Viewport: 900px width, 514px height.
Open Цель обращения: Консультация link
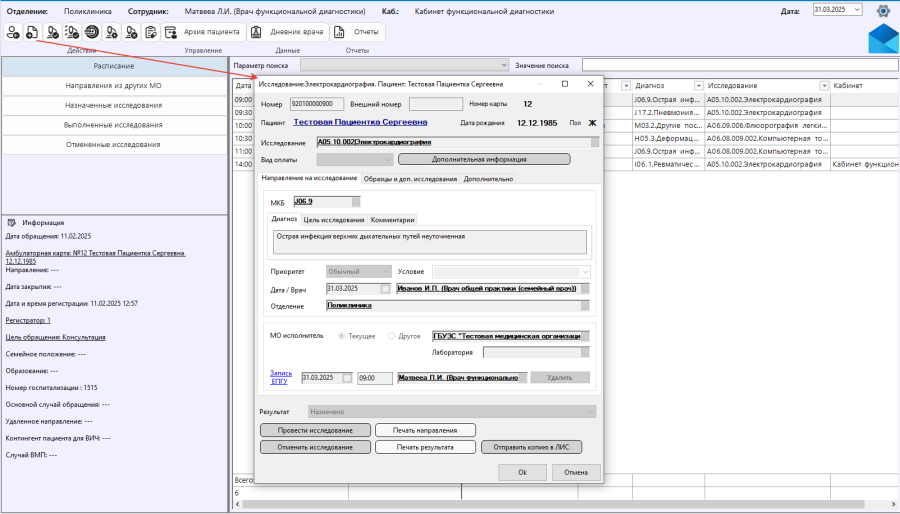tap(56, 337)
